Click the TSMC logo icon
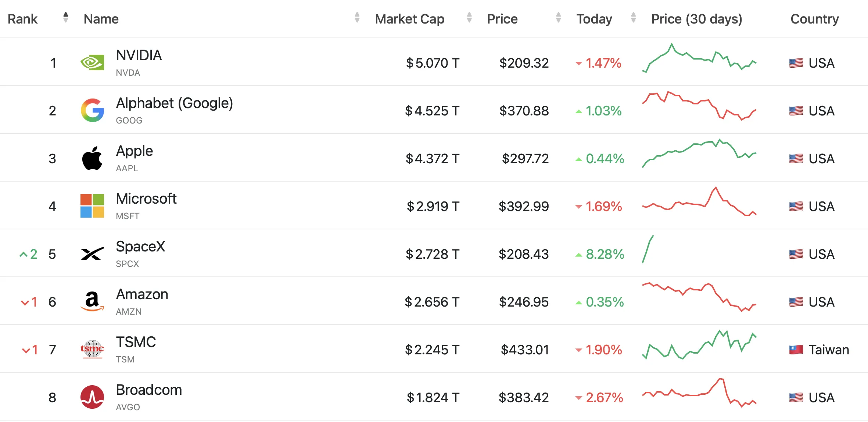This screenshot has height=422, width=868. pyautogui.click(x=92, y=349)
